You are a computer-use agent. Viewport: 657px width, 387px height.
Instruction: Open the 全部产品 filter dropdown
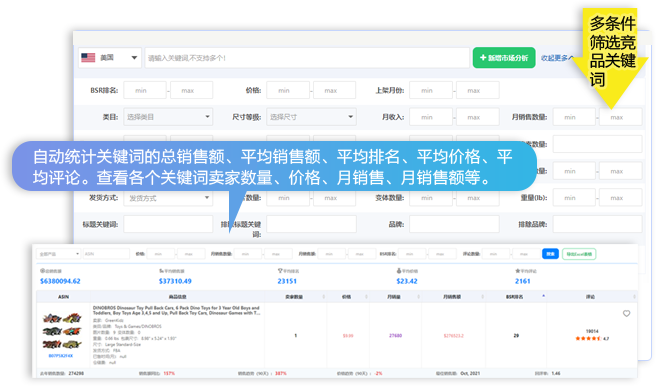tap(59, 254)
